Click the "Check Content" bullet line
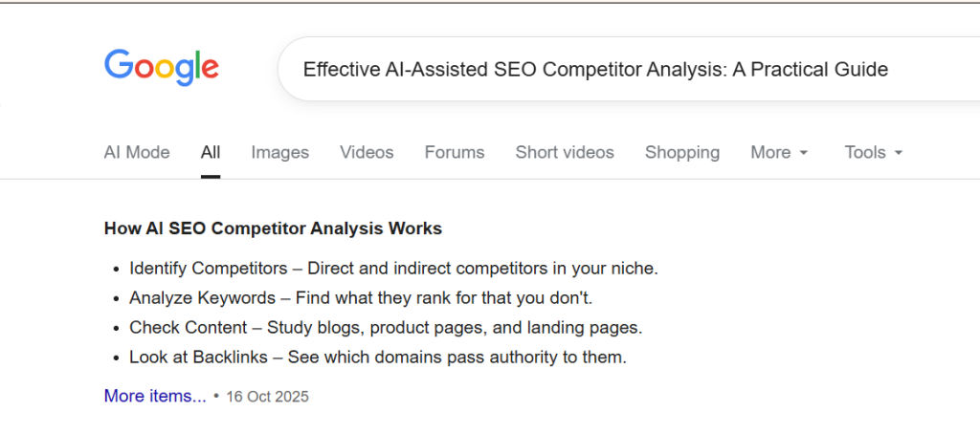This screenshot has width=980, height=434. [x=386, y=328]
